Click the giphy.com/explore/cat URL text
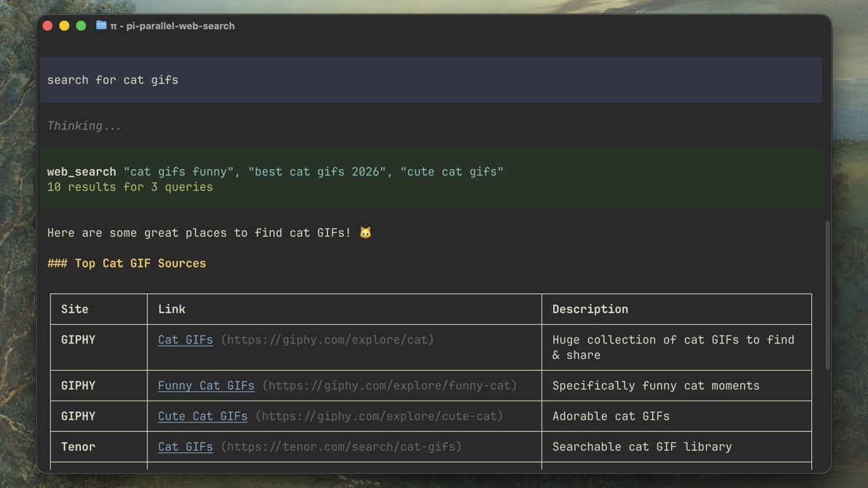 point(327,340)
